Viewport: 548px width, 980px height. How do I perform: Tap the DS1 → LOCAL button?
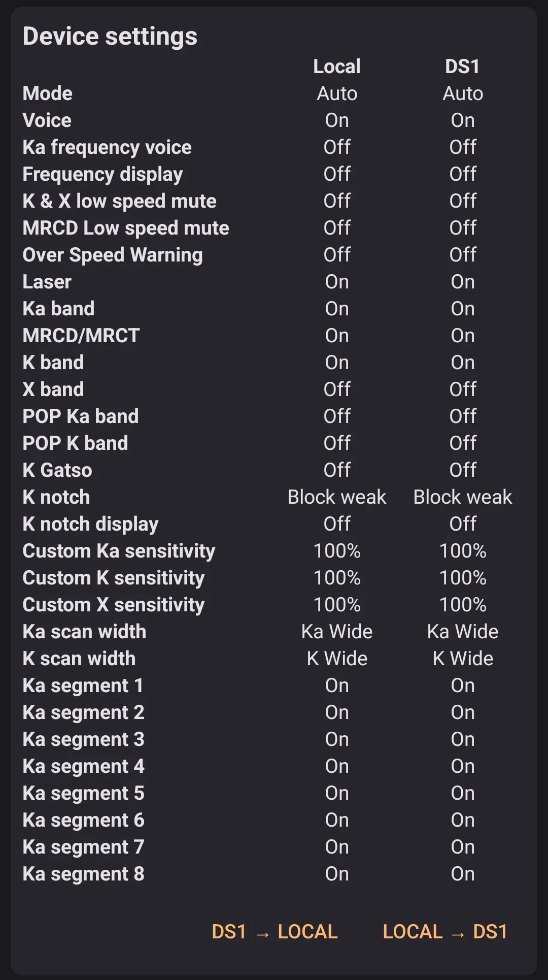tap(275, 932)
